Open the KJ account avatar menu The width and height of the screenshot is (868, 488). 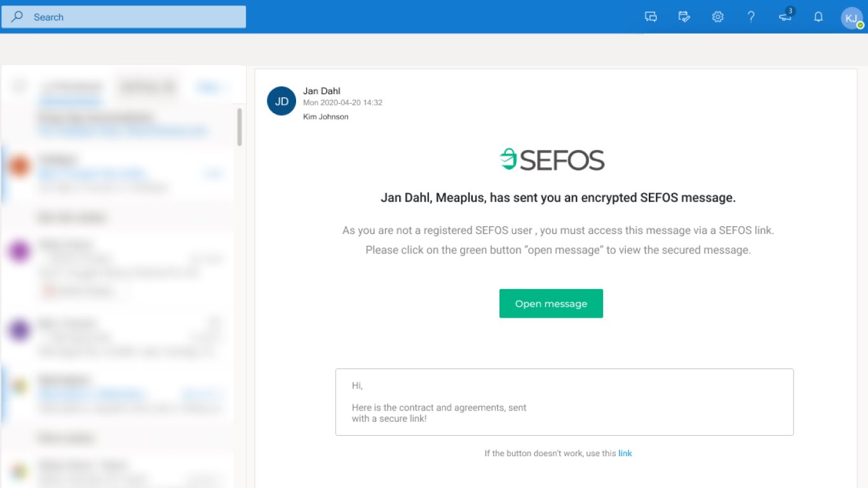(851, 17)
